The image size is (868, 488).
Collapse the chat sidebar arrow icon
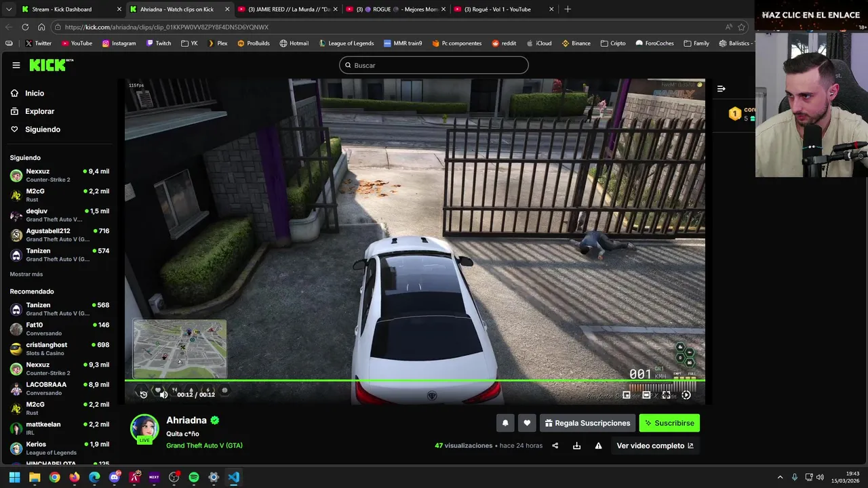pyautogui.click(x=721, y=89)
